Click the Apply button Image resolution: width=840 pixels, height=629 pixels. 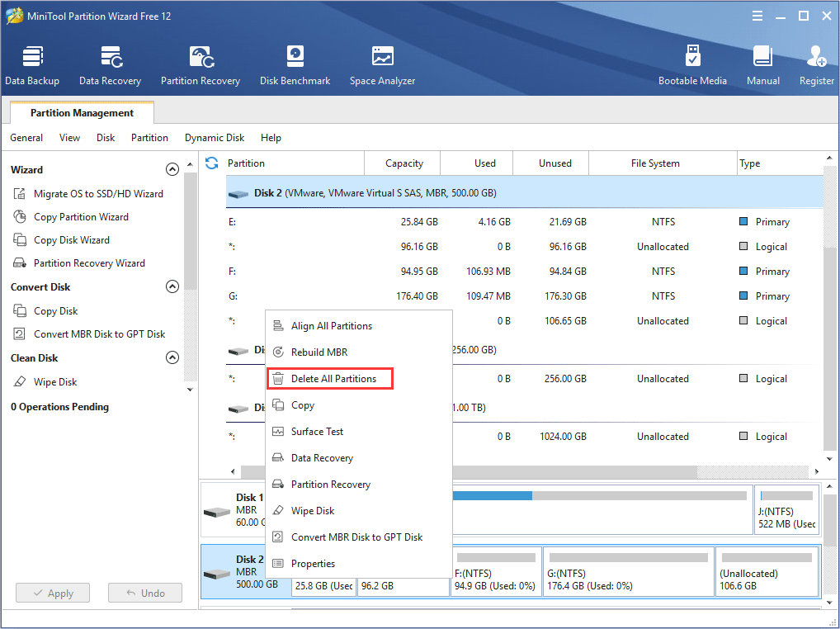click(x=53, y=594)
